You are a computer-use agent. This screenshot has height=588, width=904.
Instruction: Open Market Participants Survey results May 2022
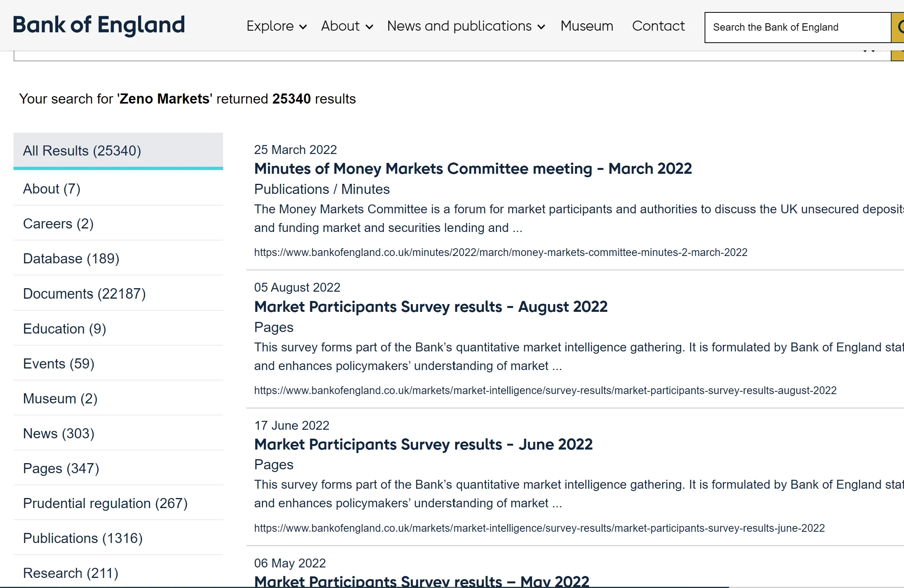422,581
